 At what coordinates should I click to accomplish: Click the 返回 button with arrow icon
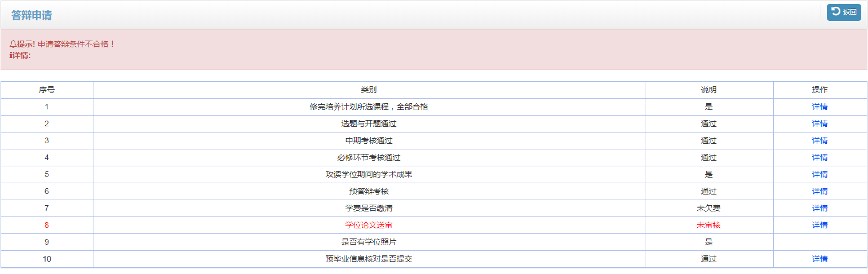pos(844,12)
